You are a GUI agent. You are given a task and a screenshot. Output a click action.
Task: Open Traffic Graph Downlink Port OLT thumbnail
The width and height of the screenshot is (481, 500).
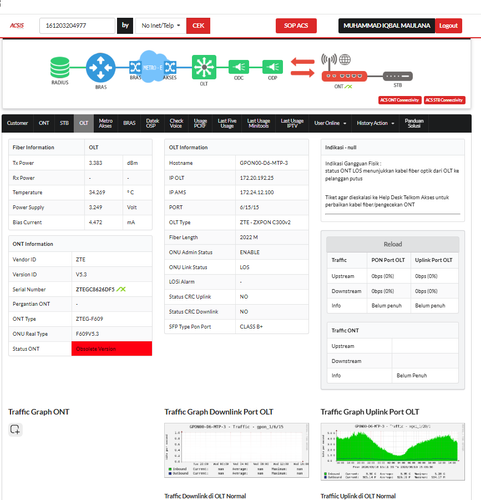coord(236,450)
